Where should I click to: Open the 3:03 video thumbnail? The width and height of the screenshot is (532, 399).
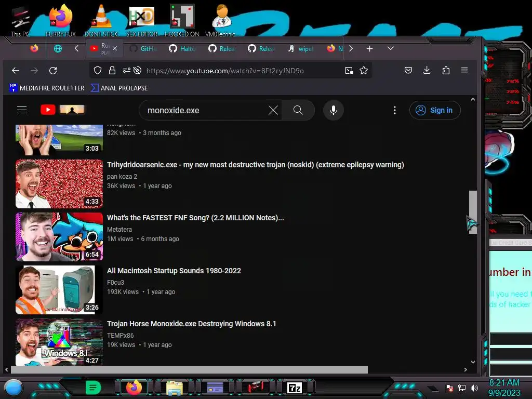click(x=59, y=140)
